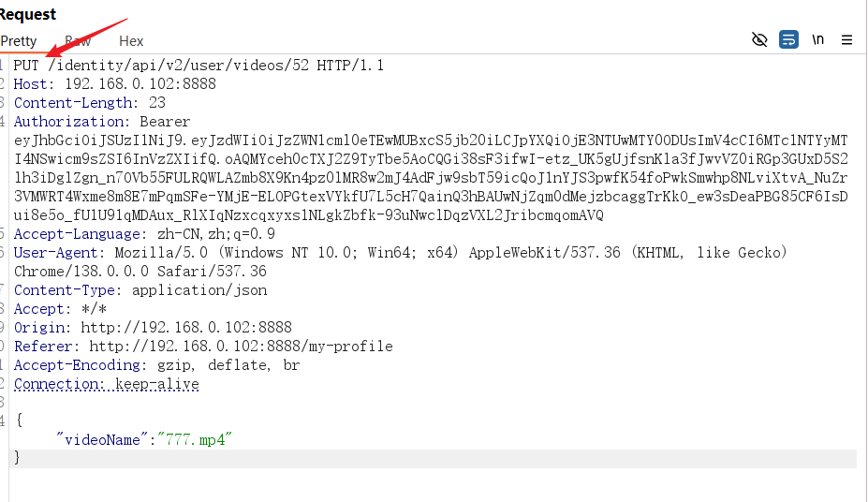Click the Origin URL value

coord(186,328)
